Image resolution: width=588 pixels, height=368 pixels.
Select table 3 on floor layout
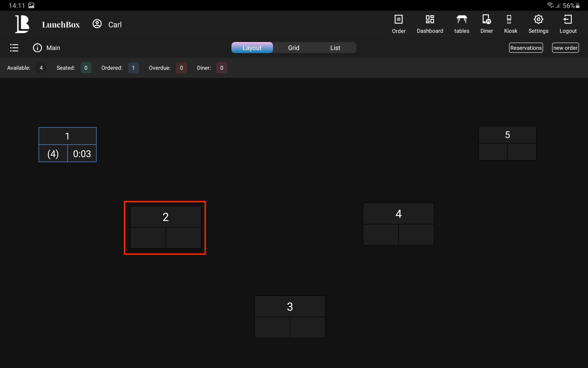click(x=290, y=317)
